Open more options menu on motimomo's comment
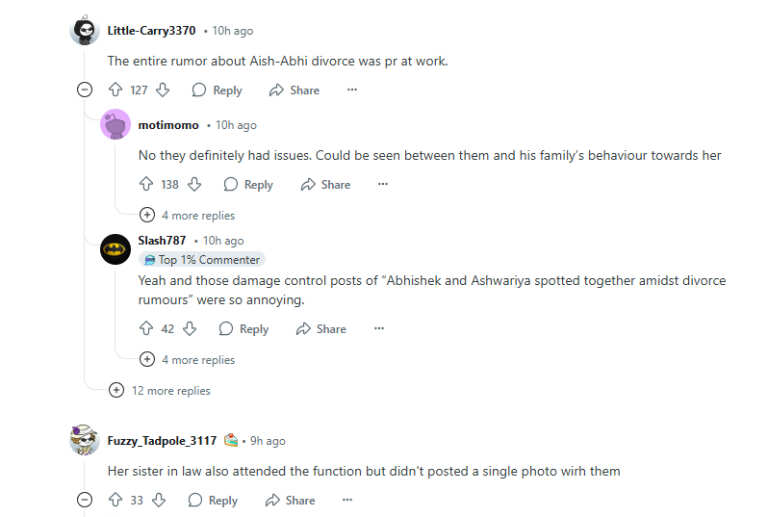This screenshot has width=768, height=517. coord(383,184)
